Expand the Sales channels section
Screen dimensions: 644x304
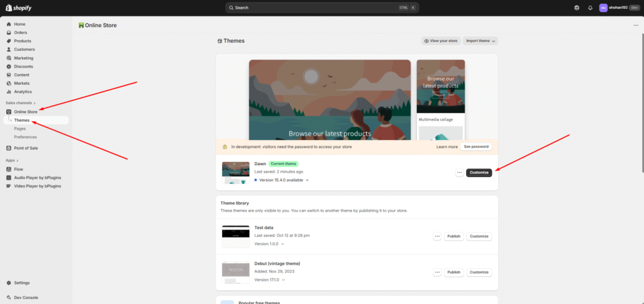tap(21, 102)
